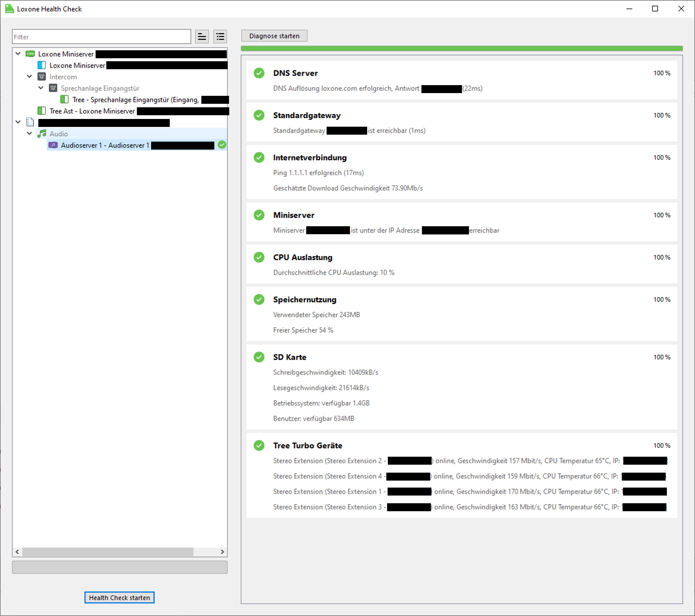Click the expand all list icon
Image resolution: width=695 pixels, height=616 pixels.
pyautogui.click(x=220, y=36)
